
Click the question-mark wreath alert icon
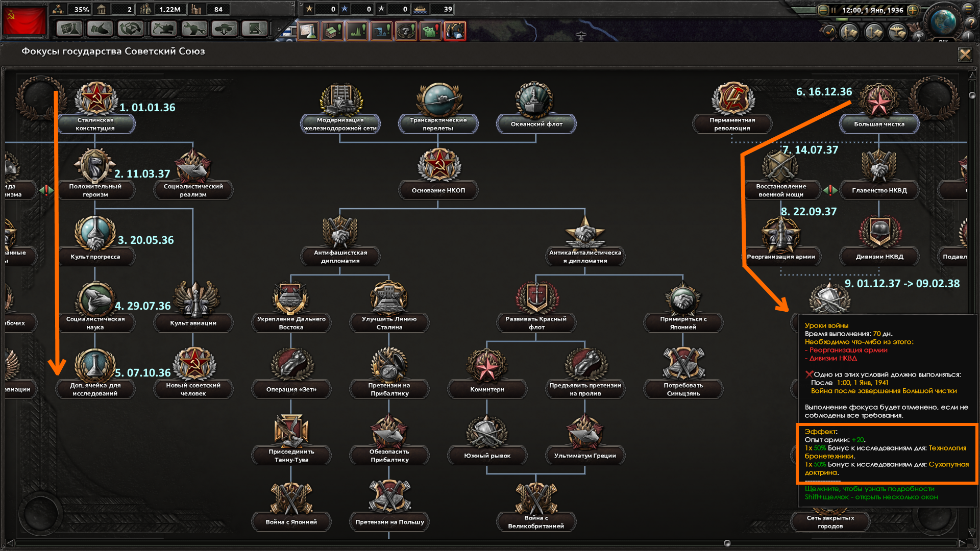pyautogui.click(x=406, y=31)
